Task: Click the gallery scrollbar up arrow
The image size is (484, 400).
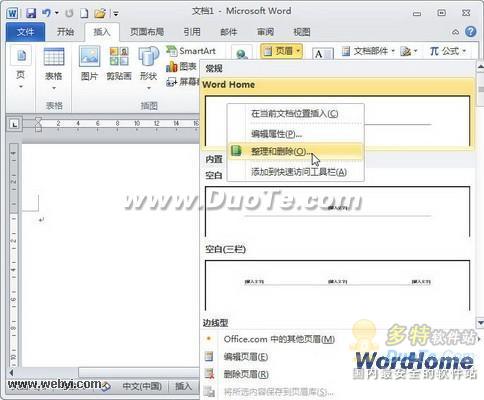Action: coord(480,66)
